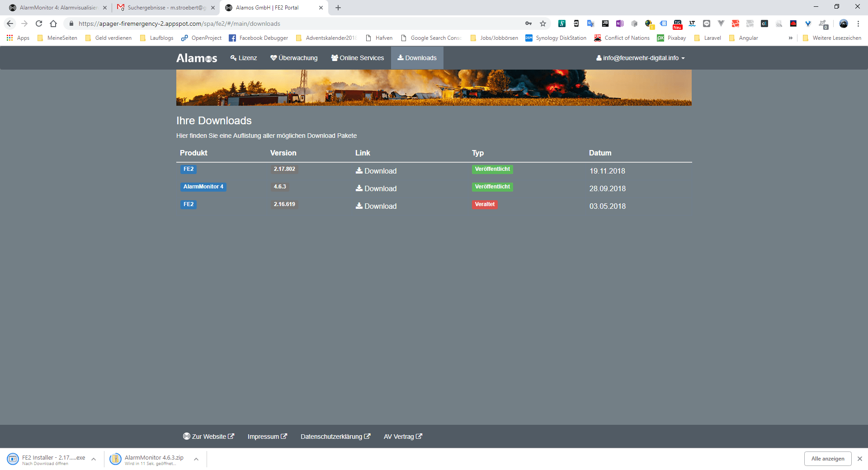Open the Google Translate extension
This screenshot has height=470, width=868.
click(x=590, y=23)
